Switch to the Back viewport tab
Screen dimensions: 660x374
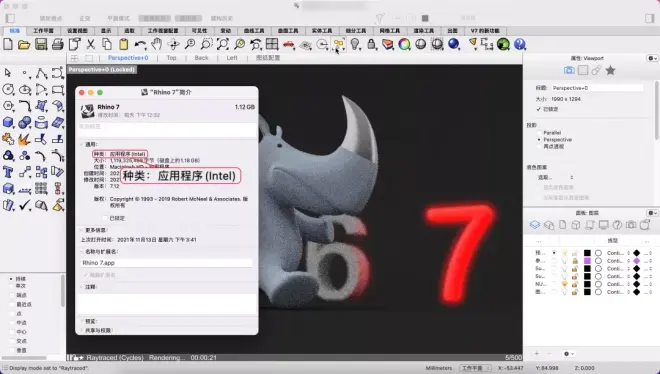click(x=201, y=58)
